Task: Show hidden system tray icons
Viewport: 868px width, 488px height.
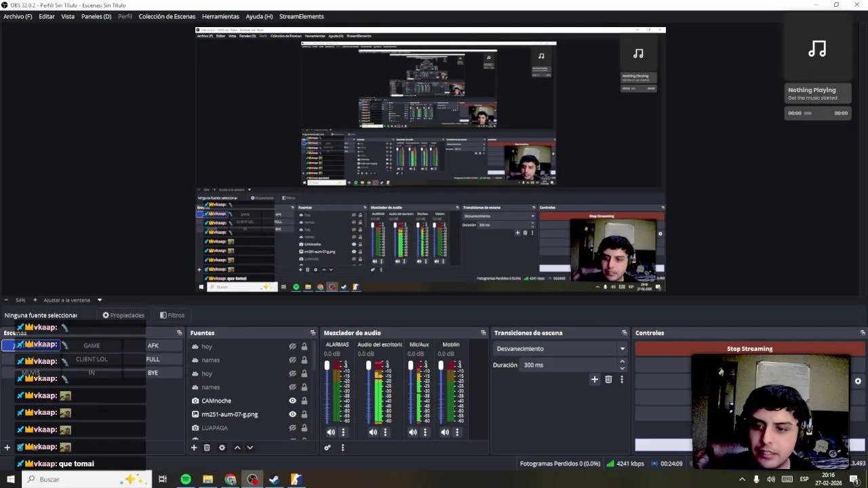Action: 742,479
